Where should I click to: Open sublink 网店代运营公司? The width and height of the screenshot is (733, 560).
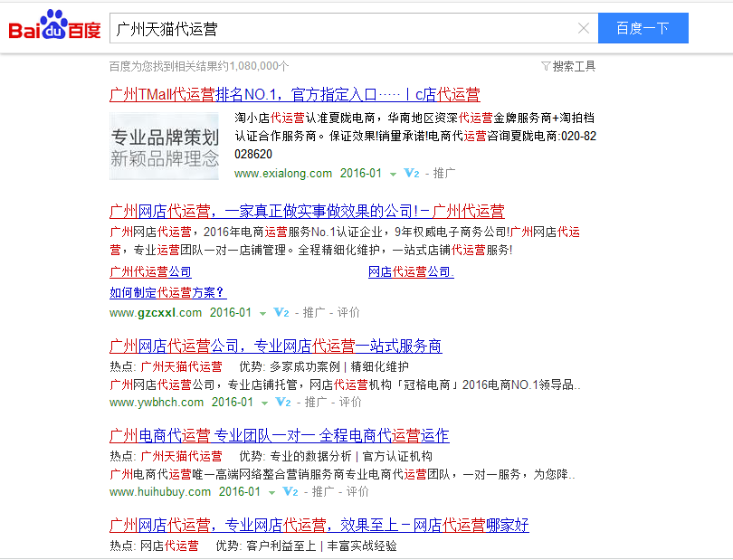411,271
